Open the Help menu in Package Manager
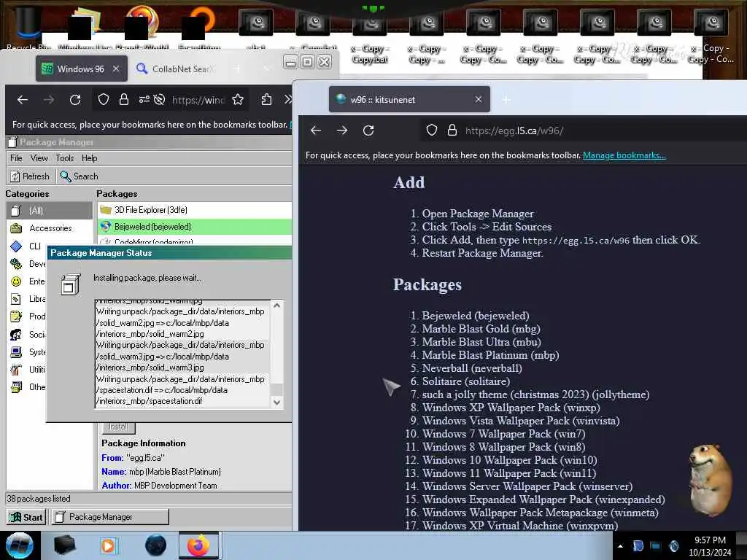 coord(89,158)
